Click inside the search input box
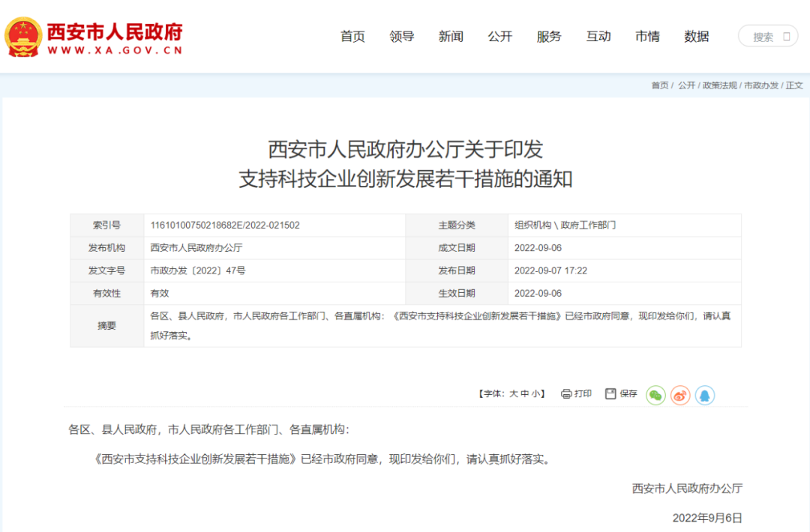This screenshot has width=810, height=532. coord(761,35)
